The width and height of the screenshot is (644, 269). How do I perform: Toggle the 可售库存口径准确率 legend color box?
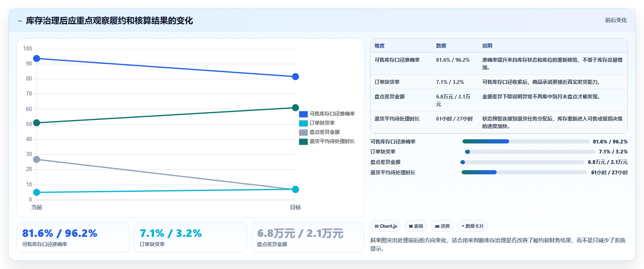point(303,114)
